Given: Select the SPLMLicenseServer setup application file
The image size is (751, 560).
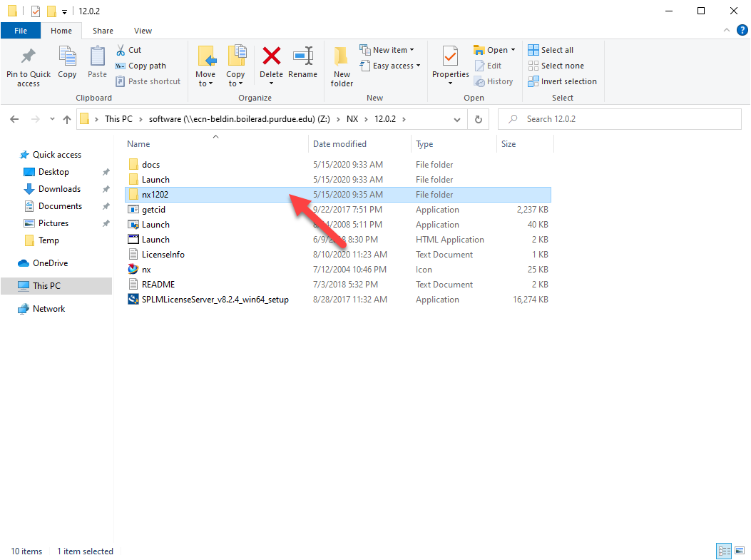Looking at the screenshot, I should click(215, 300).
